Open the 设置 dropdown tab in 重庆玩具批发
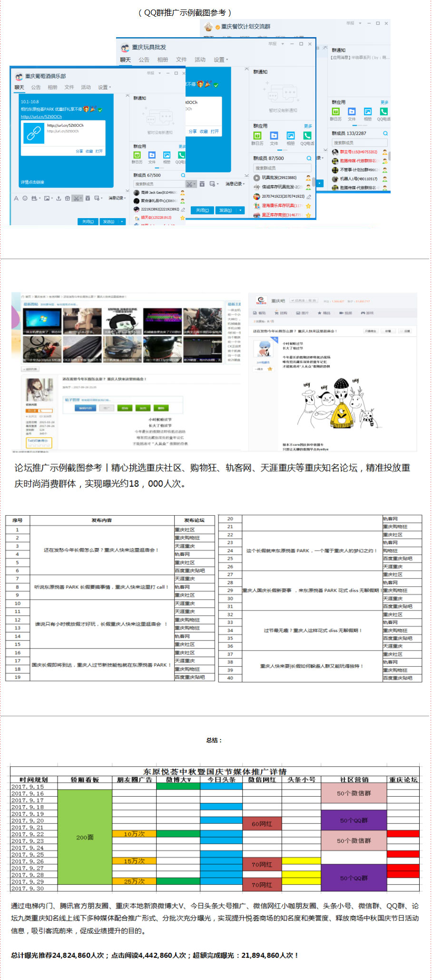Screen dimensions: 432x980 (x=221, y=60)
